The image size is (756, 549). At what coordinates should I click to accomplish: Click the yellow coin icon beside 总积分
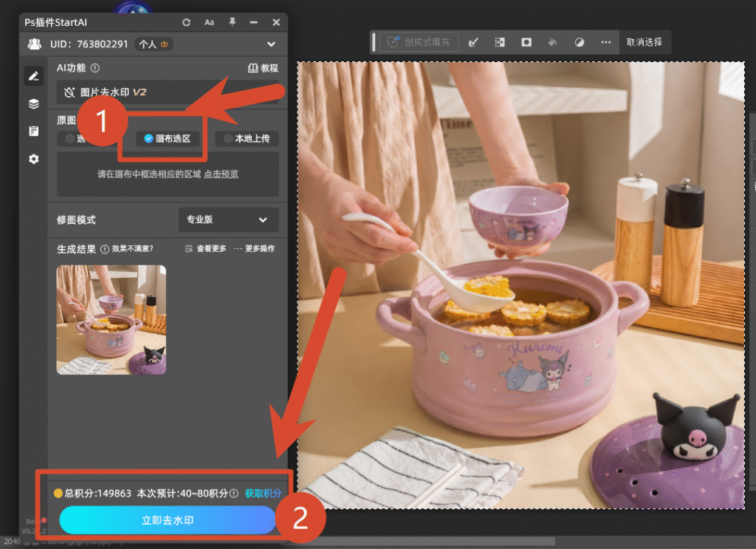point(58,493)
